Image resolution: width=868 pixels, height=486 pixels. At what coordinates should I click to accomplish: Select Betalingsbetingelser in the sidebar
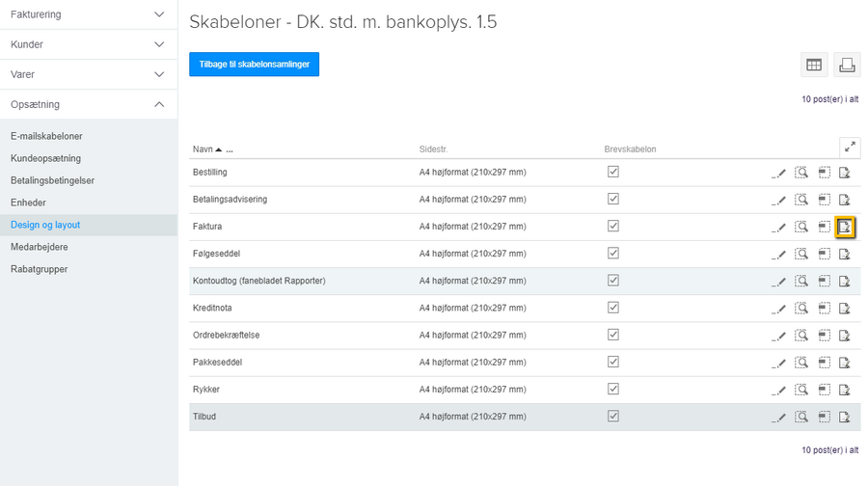(x=52, y=180)
